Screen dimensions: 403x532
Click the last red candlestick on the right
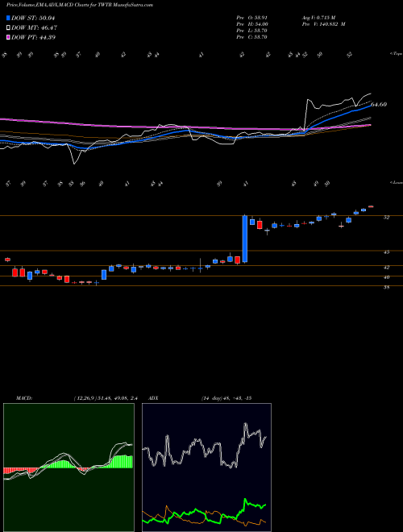(x=371, y=206)
